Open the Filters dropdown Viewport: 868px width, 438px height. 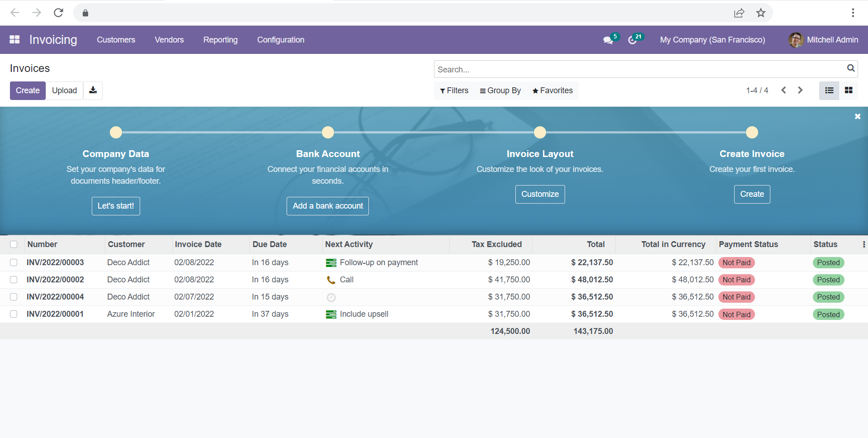coord(454,90)
